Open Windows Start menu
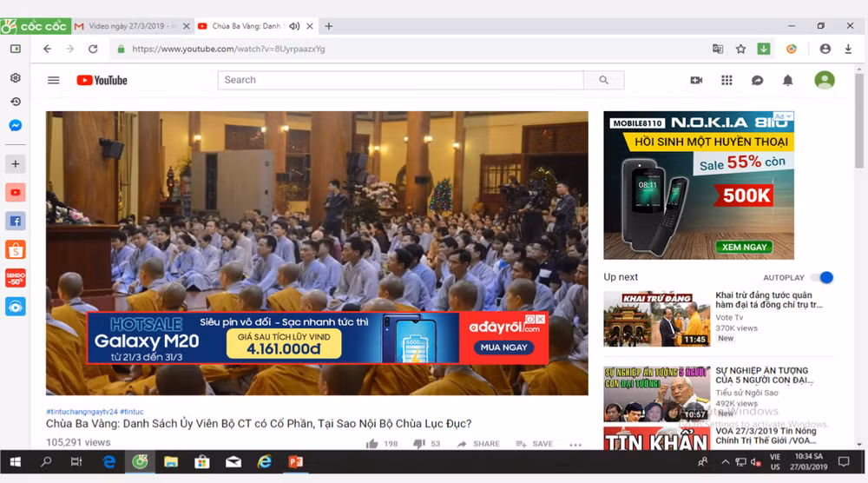Screen dimensions: 868x483 pyautogui.click(x=15, y=462)
